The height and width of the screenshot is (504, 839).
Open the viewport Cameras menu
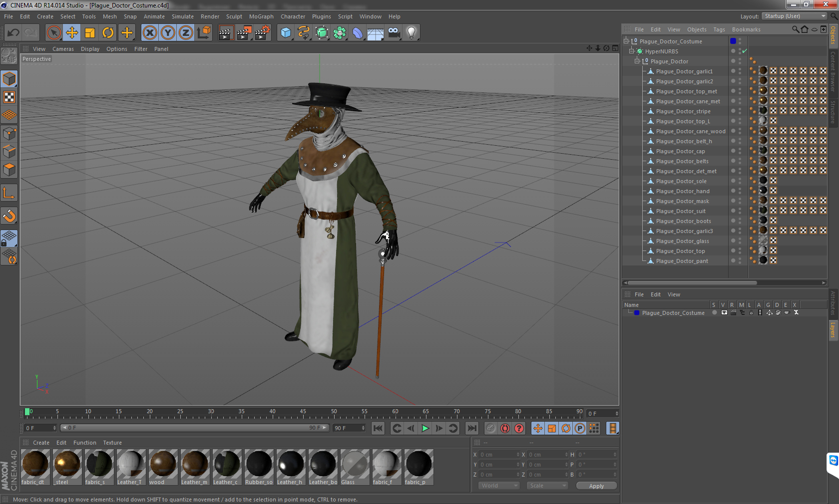63,49
